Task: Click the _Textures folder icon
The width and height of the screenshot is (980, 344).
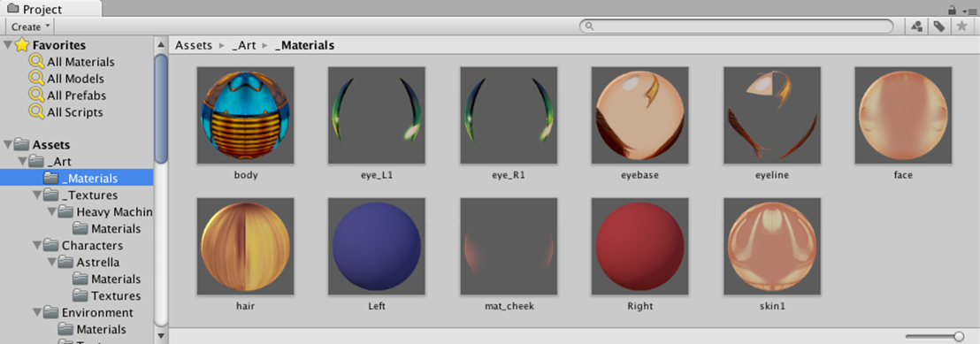Action: (x=52, y=195)
